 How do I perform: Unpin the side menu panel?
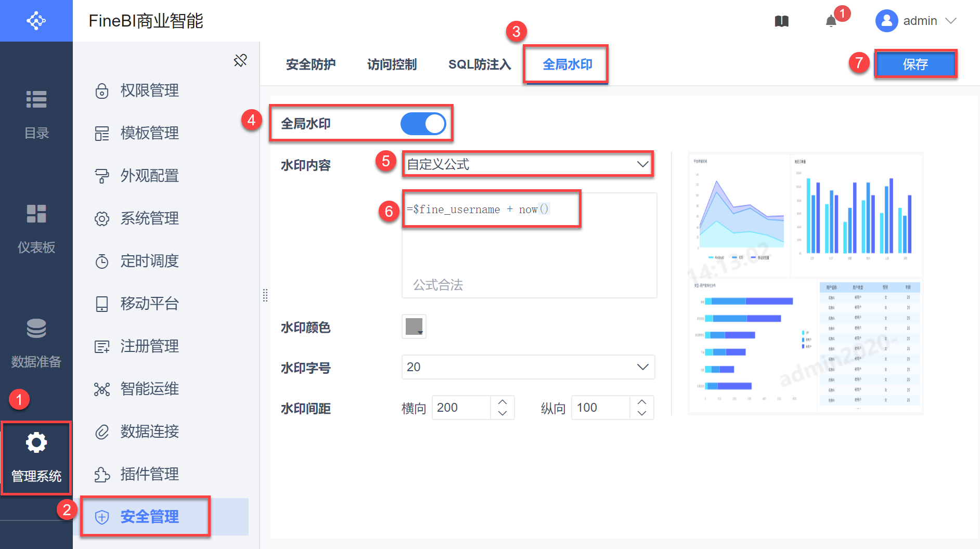click(240, 60)
